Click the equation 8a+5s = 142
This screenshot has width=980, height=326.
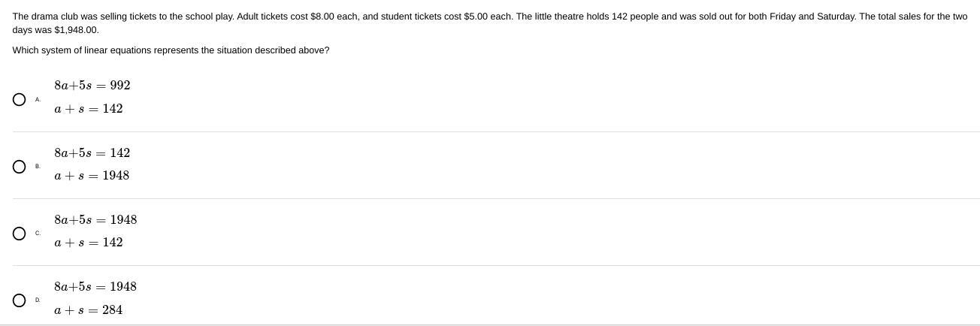pyautogui.click(x=92, y=153)
